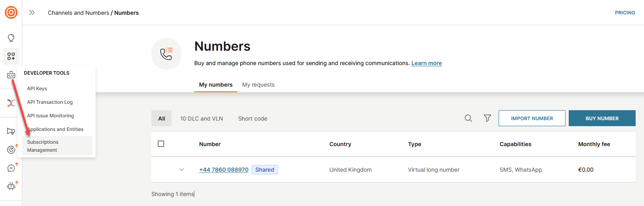
Task: Tick the select-all checkbox in table header
Action: tap(161, 144)
